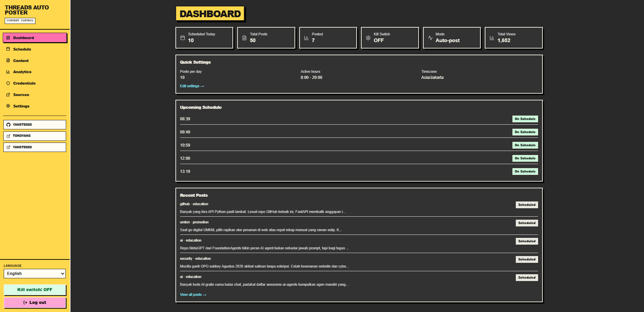Toggle the Kill switch: OFF button
Screen dimensions: 644x312
pos(35,290)
